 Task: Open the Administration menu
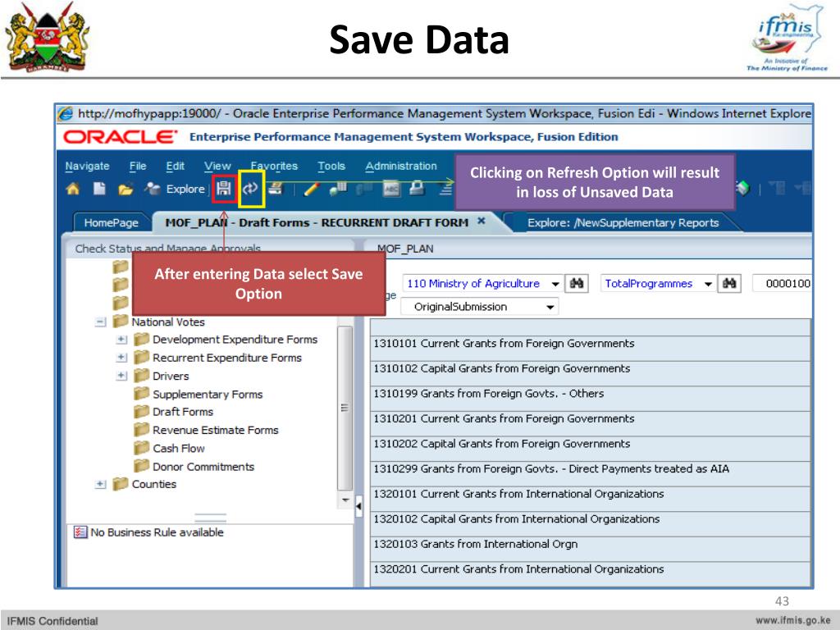[401, 166]
